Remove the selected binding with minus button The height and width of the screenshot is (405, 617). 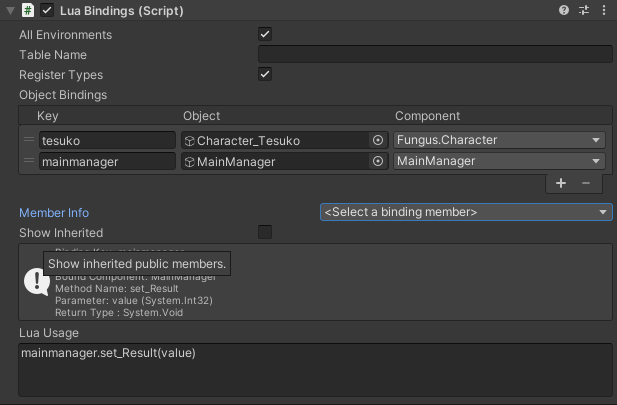tap(586, 183)
